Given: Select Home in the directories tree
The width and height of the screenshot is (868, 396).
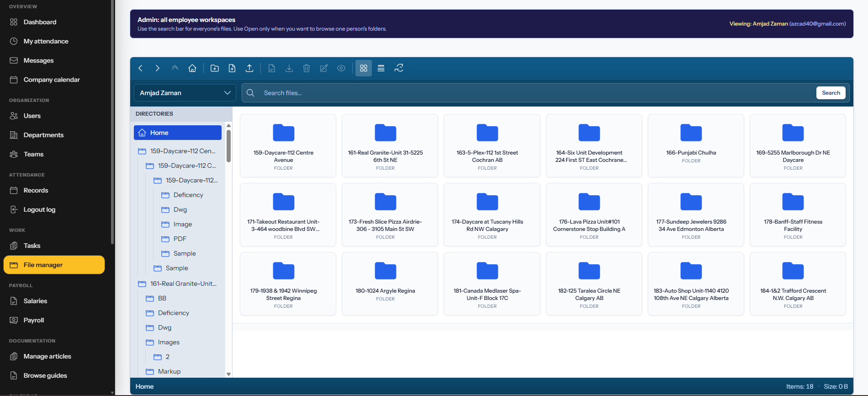Looking at the screenshot, I should (178, 133).
